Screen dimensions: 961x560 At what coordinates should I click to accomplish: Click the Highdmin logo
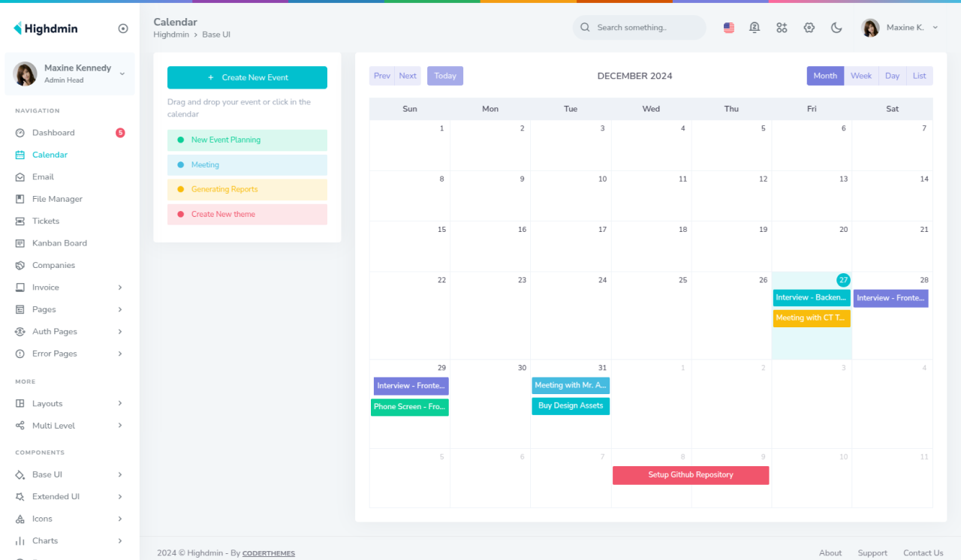(45, 29)
